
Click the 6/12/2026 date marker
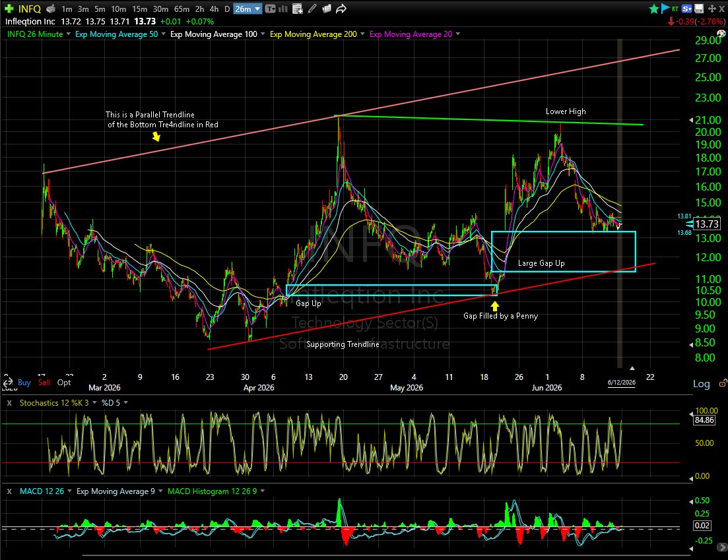pos(622,383)
